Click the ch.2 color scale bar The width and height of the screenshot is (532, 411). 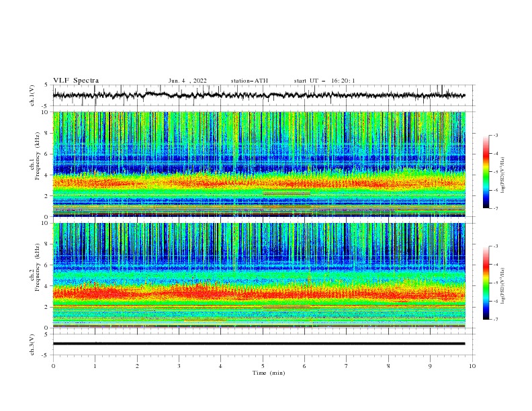(486, 283)
